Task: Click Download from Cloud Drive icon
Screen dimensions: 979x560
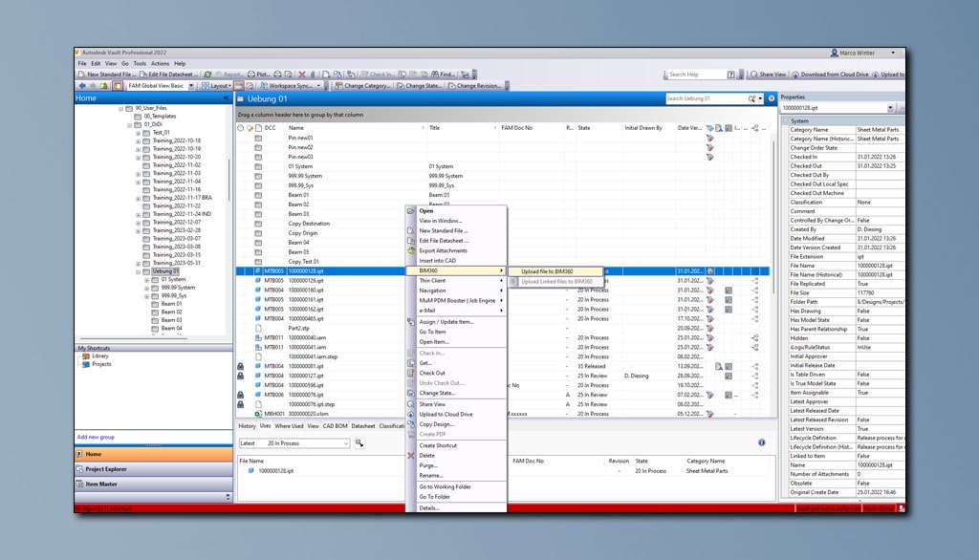Action: (796, 74)
